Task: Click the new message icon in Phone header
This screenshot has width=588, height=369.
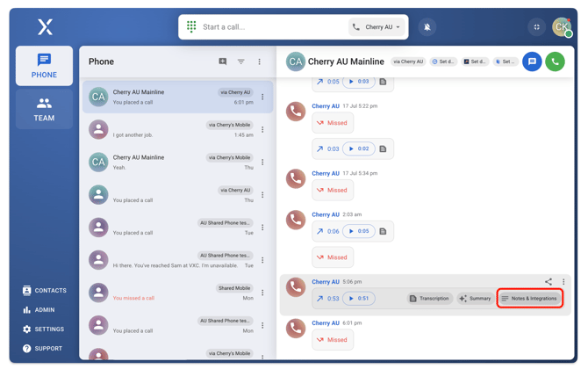Action: click(x=223, y=61)
